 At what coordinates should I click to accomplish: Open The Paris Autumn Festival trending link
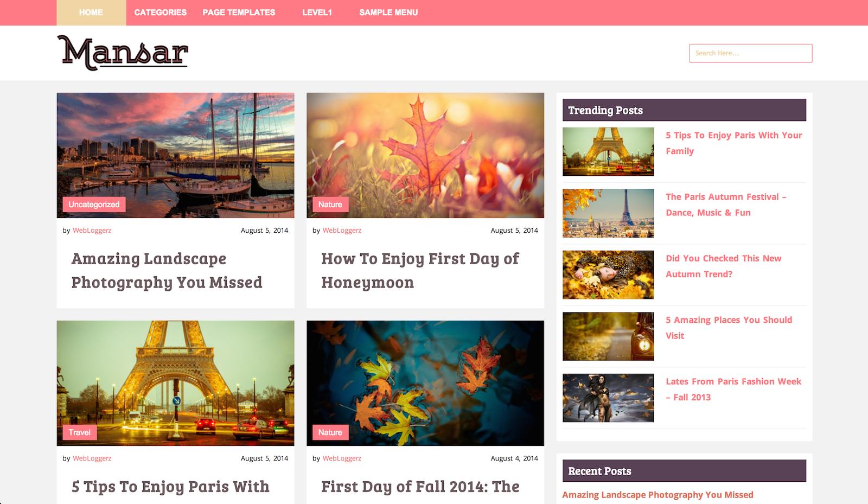[726, 205]
